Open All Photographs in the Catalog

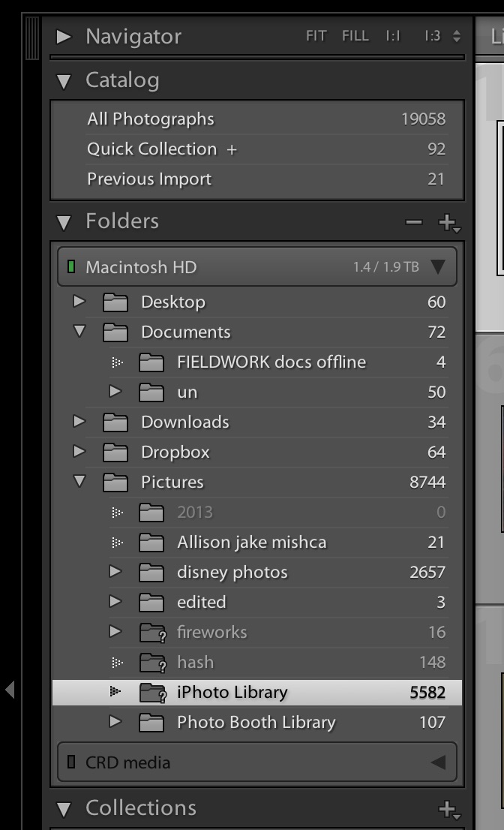pyautogui.click(x=150, y=119)
